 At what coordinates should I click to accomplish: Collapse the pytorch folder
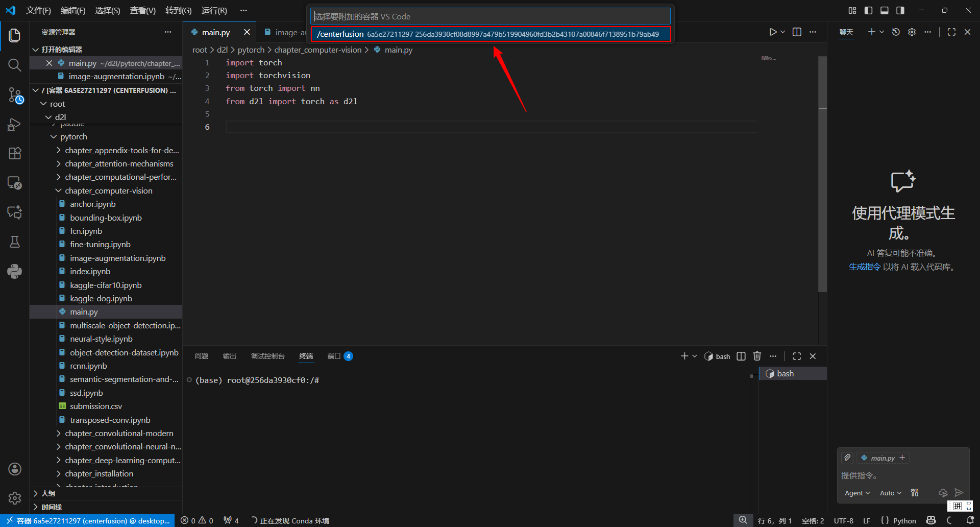(54, 137)
